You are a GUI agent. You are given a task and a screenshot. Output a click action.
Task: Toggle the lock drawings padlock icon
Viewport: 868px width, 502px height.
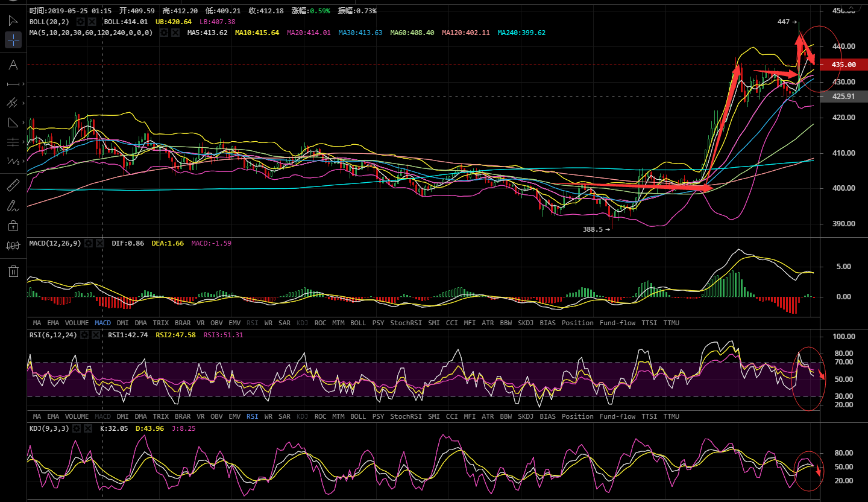click(x=13, y=226)
